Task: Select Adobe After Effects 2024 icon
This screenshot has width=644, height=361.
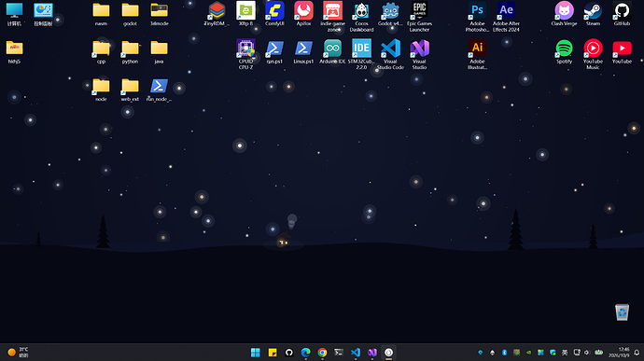Action: point(506,17)
